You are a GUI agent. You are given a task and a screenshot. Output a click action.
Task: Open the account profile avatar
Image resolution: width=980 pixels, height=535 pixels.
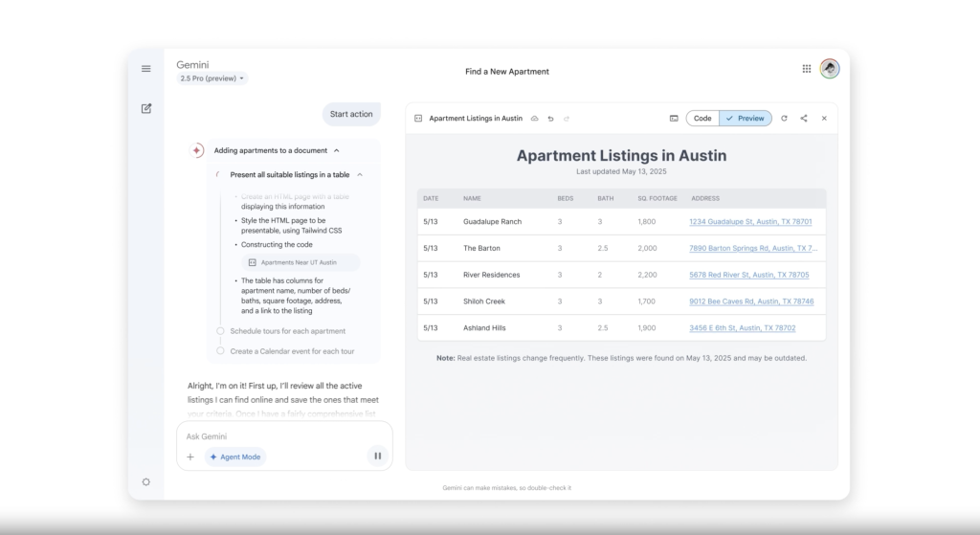tap(830, 69)
